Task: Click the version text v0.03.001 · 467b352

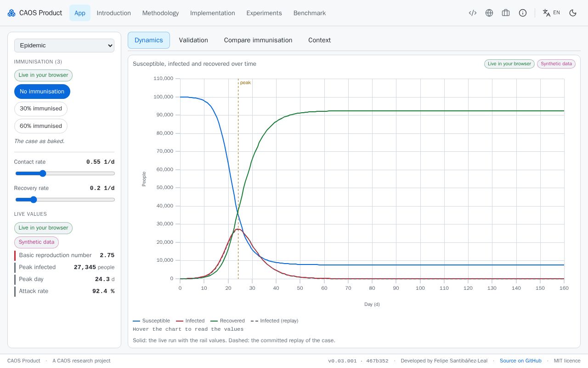Action: (x=358, y=361)
